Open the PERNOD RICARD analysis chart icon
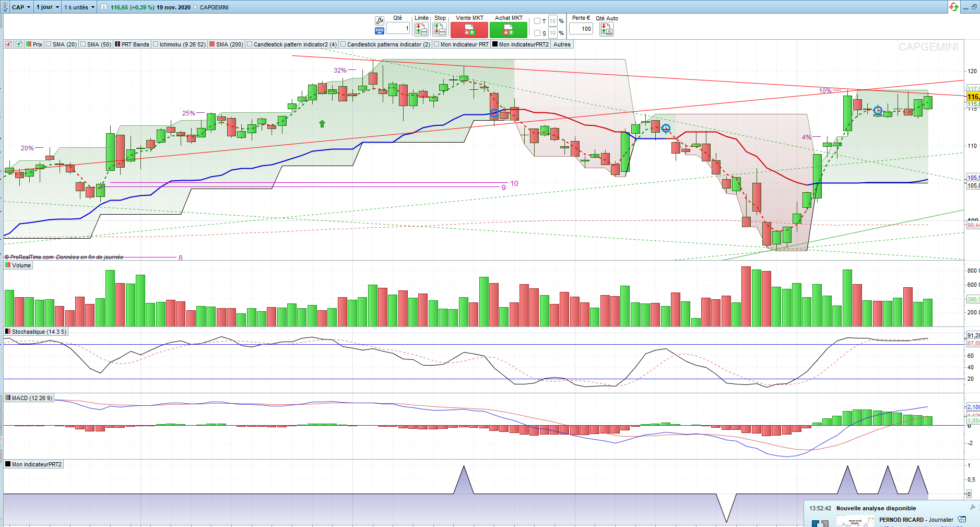980x527 pixels. [x=962, y=520]
